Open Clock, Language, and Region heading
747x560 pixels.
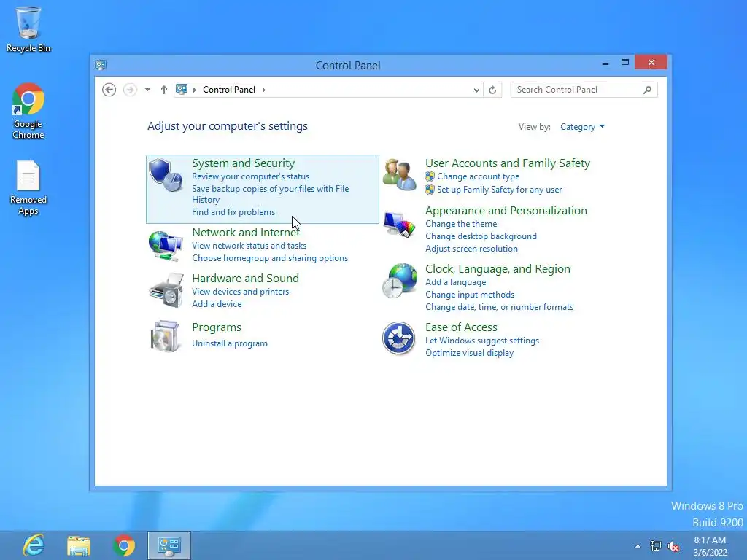498,268
